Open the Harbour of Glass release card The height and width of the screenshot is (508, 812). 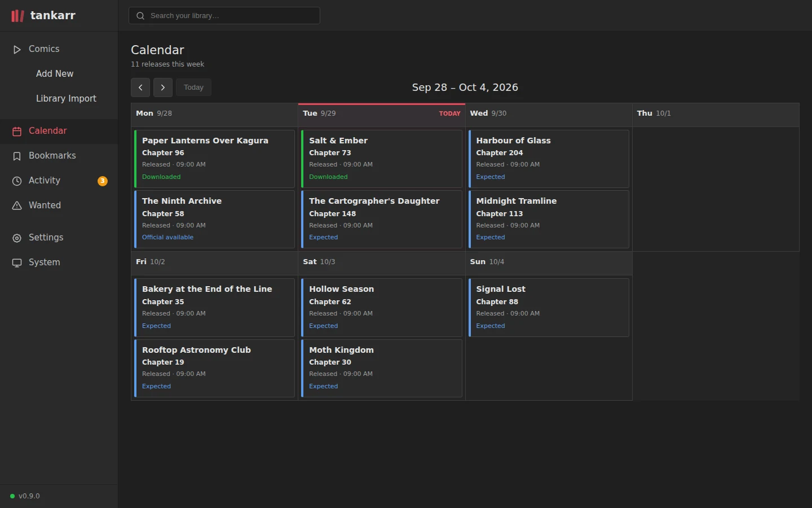549,159
